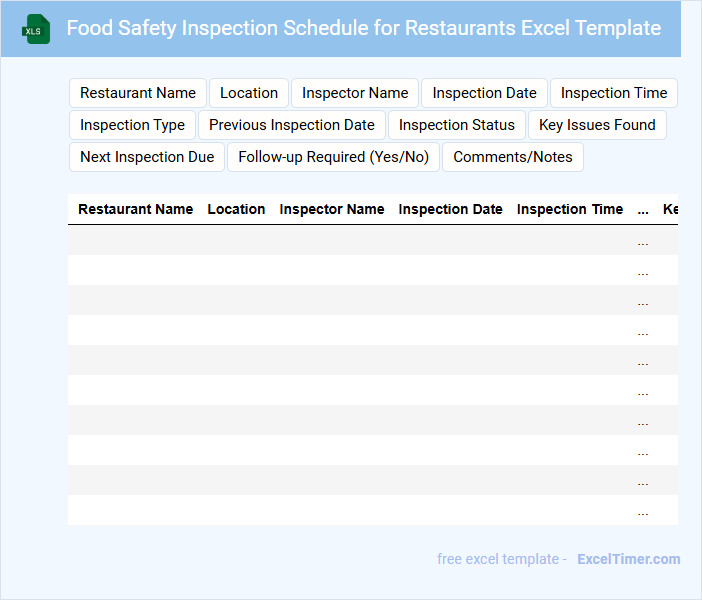Open the ExcelTimer.com link
702x600 pixels.
point(628,559)
